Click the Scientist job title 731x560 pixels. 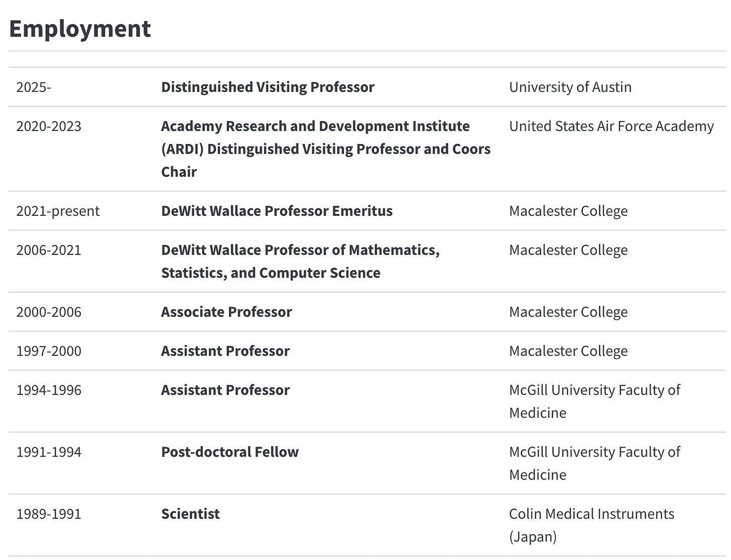pos(190,514)
